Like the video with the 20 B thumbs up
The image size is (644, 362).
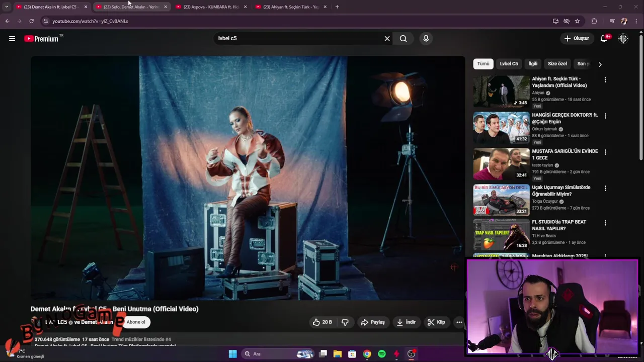click(x=322, y=322)
